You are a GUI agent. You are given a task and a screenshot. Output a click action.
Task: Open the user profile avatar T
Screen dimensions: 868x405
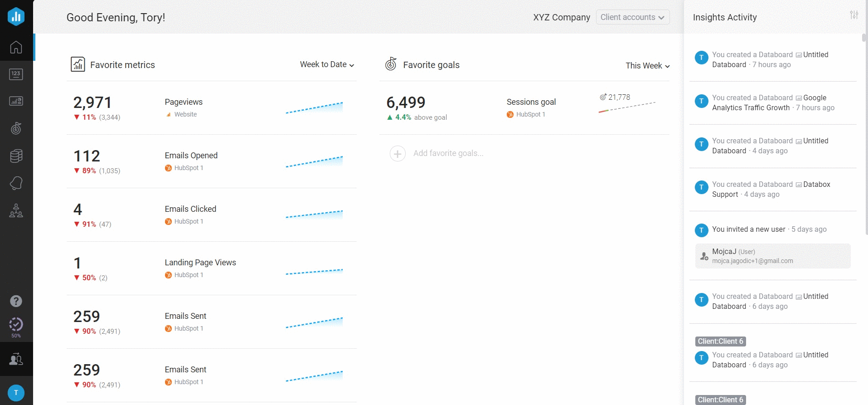[x=16, y=393]
